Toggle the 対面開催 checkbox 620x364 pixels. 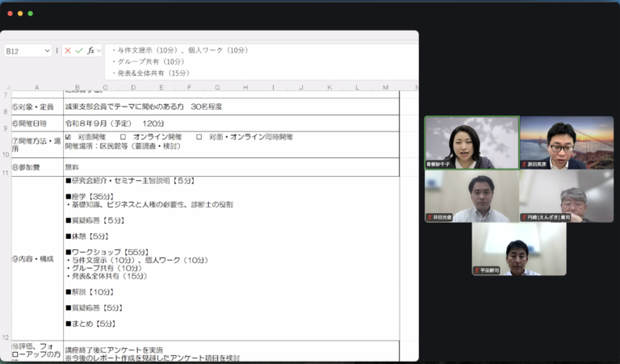tap(68, 136)
